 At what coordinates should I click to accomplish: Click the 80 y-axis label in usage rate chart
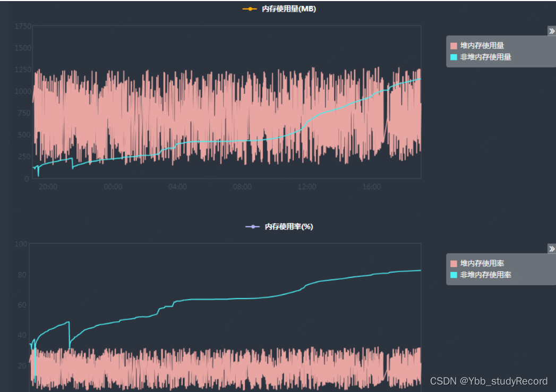click(x=22, y=275)
